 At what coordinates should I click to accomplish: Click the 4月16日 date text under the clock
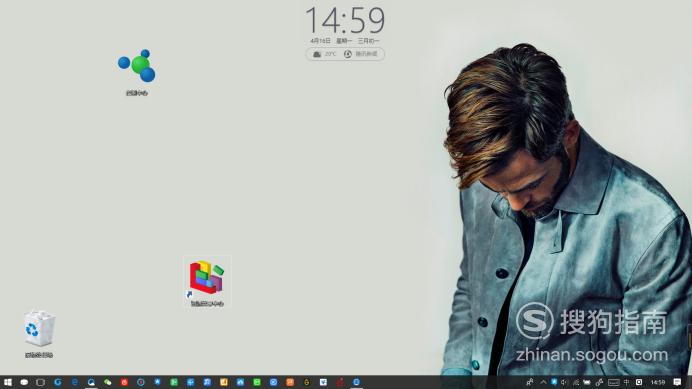[320, 41]
